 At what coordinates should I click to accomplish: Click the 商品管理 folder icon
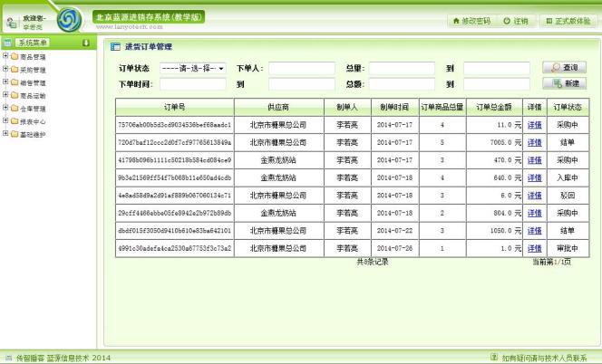pyautogui.click(x=14, y=56)
